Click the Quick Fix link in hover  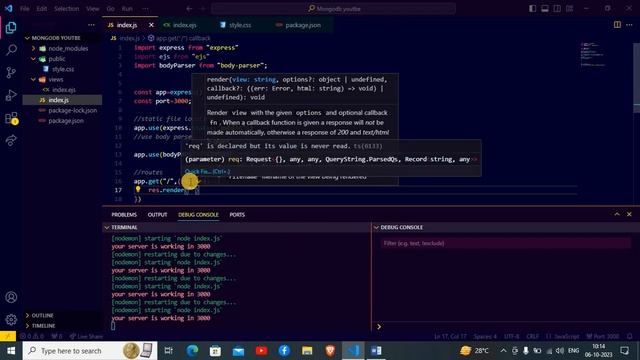(x=207, y=171)
